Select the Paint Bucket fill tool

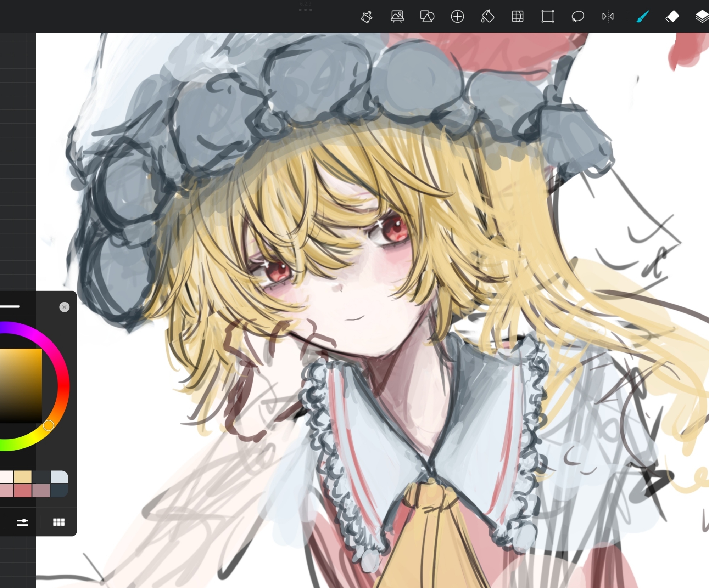487,17
